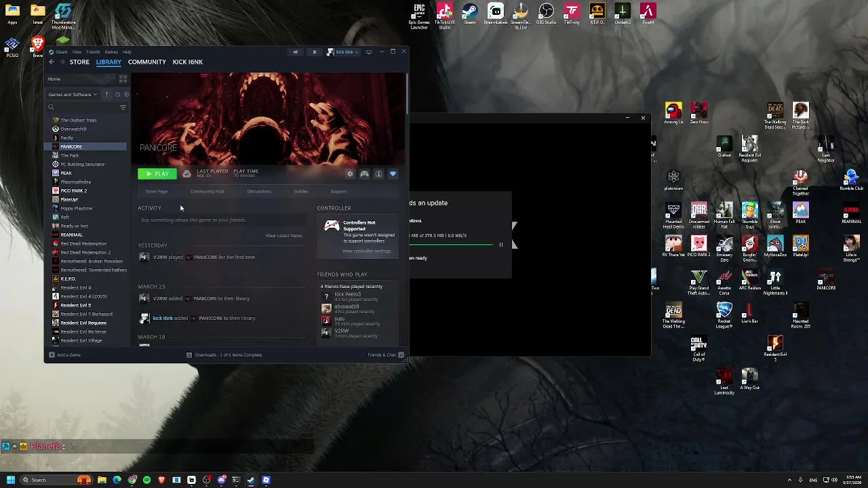Image resolution: width=868 pixels, height=488 pixels.
Task: Open Friends & Chat
Action: [386, 354]
